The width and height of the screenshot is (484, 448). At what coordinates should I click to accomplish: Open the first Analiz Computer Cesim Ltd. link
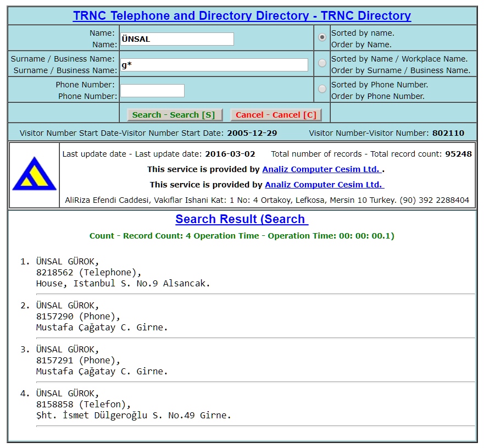(321, 170)
